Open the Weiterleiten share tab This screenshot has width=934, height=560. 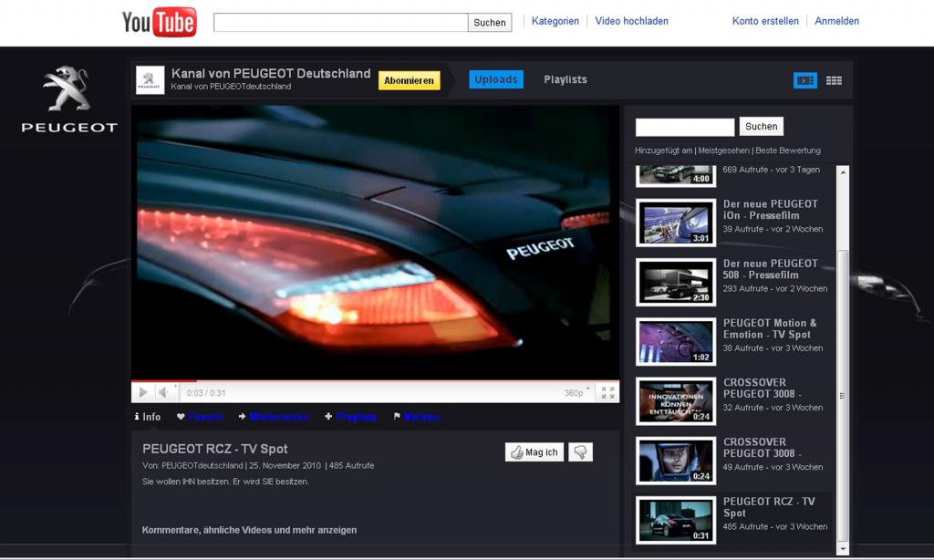click(x=274, y=417)
